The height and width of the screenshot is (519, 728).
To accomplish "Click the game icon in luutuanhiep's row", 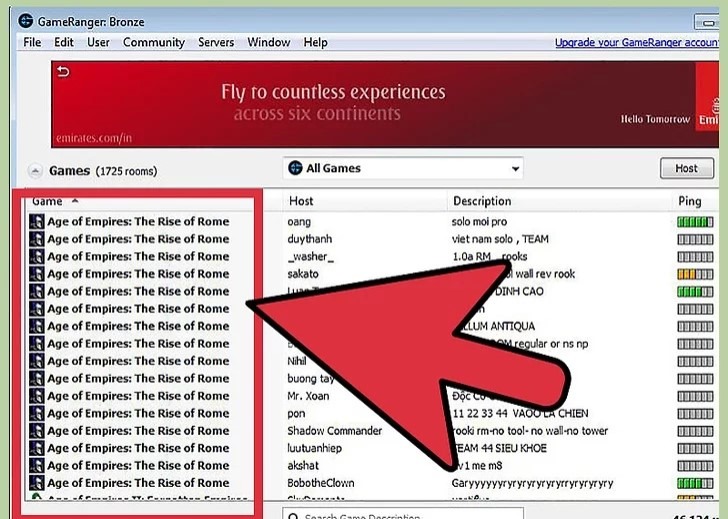I will click(37, 448).
